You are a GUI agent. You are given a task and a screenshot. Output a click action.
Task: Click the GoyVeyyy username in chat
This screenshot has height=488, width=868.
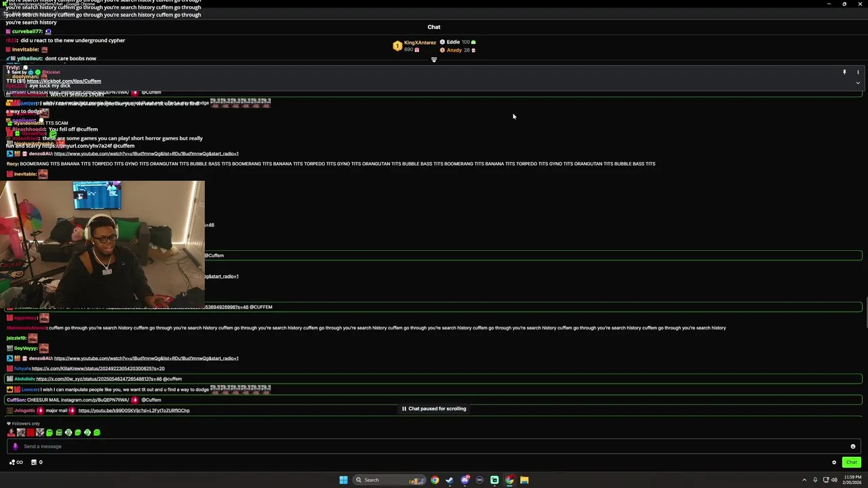click(26, 348)
